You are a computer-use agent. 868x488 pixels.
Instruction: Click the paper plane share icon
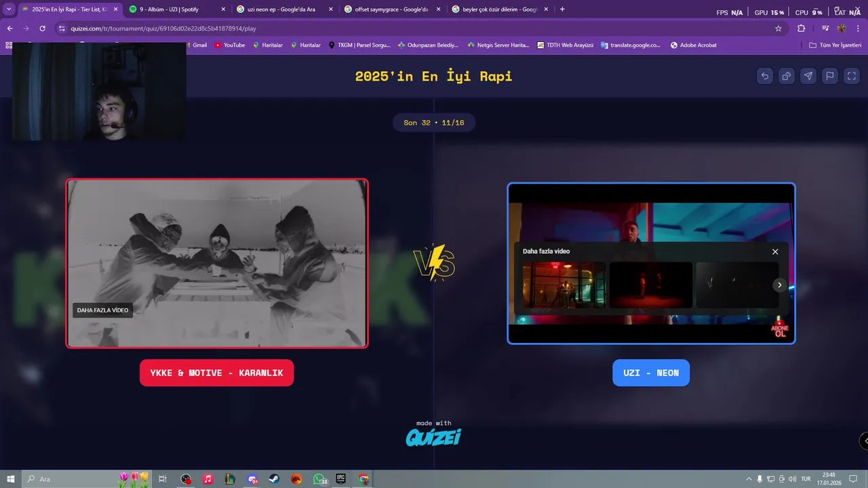(x=808, y=76)
